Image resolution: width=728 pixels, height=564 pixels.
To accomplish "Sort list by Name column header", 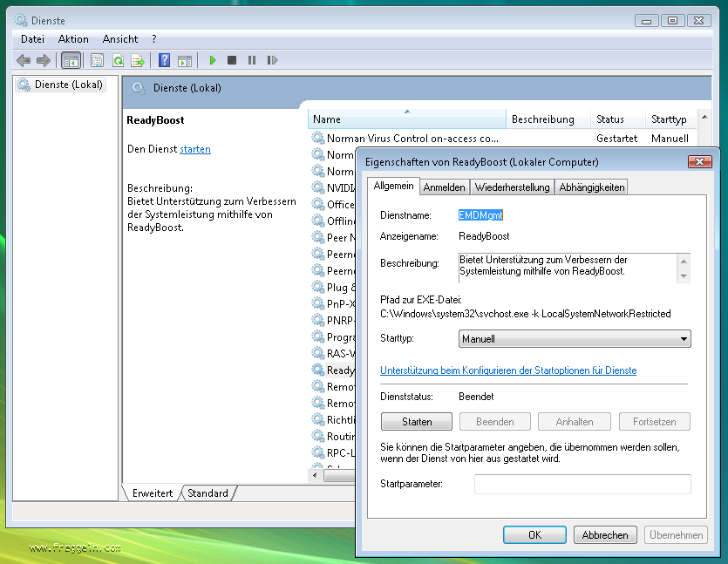I will point(407,119).
